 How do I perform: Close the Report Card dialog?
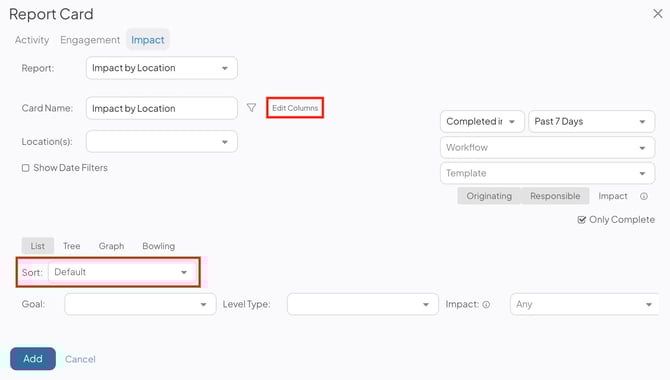point(658,14)
